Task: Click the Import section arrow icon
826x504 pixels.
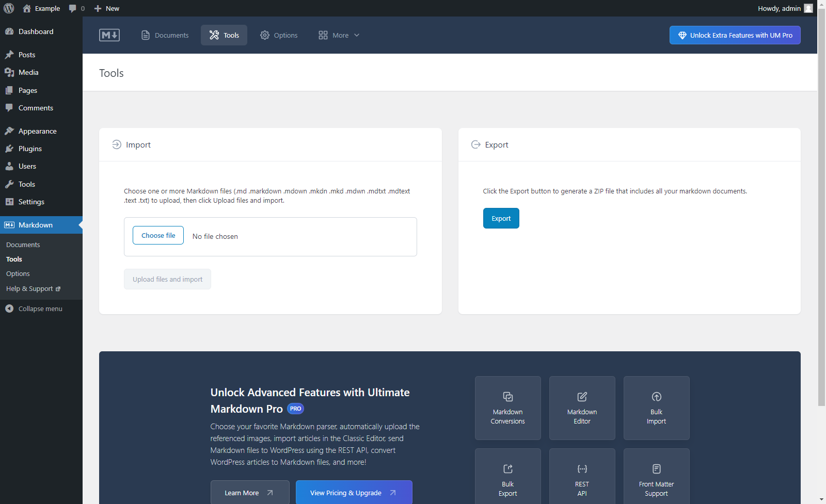Action: (x=117, y=144)
